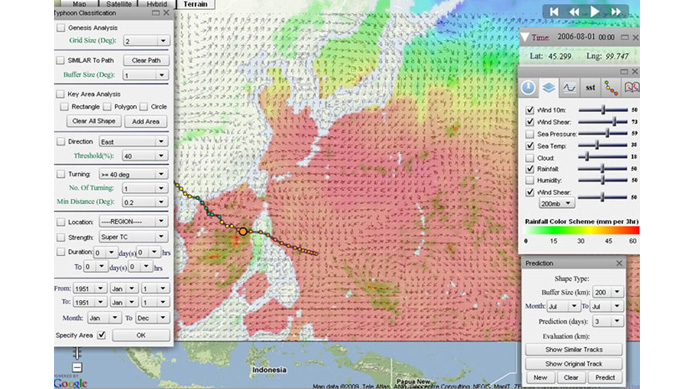Viewport: 700px width, 389px height.
Task: Open the clock time panel icon
Action: pos(528,88)
